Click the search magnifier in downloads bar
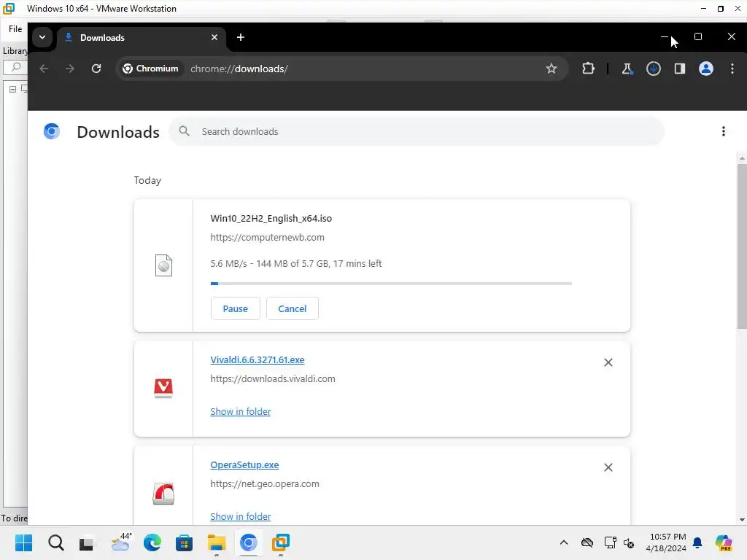 (x=184, y=131)
